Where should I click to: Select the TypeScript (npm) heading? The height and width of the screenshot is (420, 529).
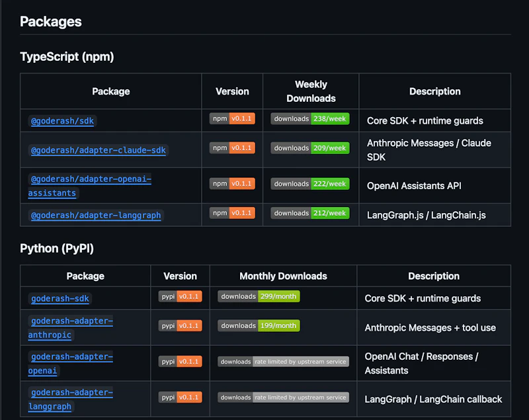[x=67, y=57]
